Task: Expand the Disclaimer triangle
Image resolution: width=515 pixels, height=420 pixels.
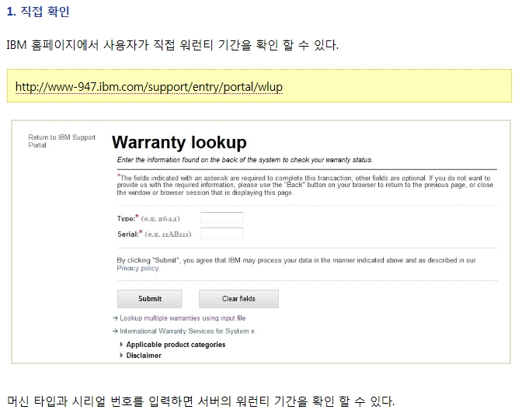Action: tap(121, 356)
